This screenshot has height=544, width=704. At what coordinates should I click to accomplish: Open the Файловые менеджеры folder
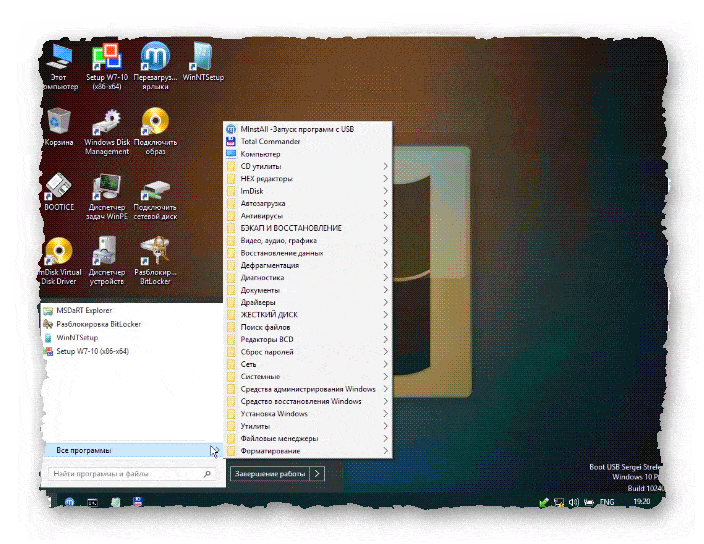point(308,439)
